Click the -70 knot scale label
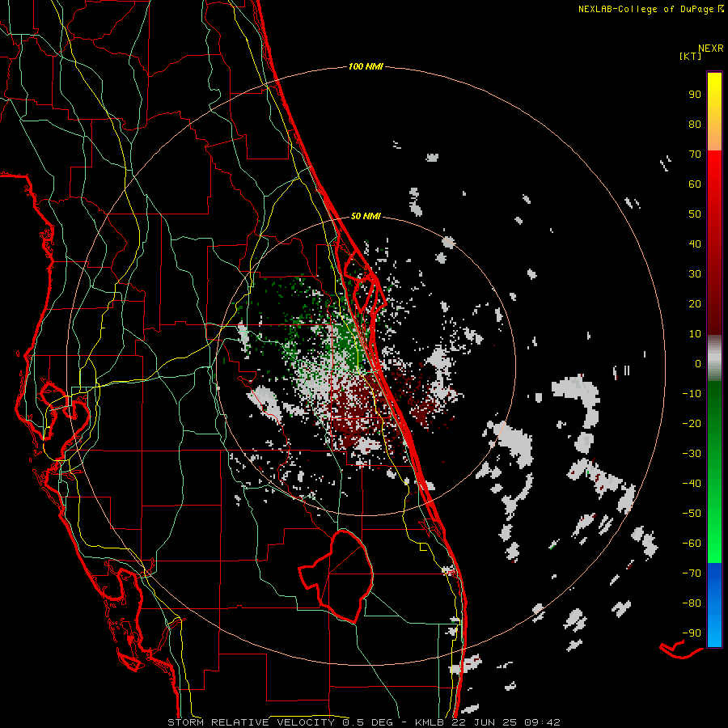The image size is (728, 728). (x=692, y=573)
